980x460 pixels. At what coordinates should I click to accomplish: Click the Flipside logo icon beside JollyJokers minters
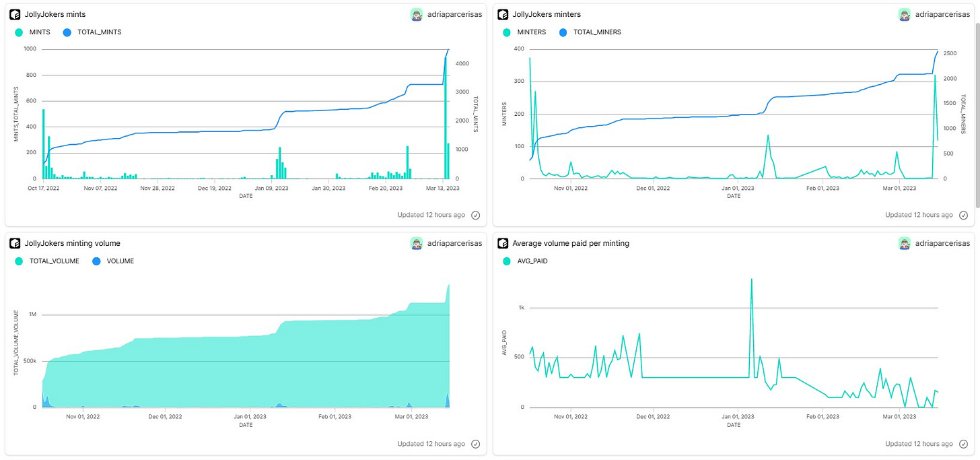502,14
